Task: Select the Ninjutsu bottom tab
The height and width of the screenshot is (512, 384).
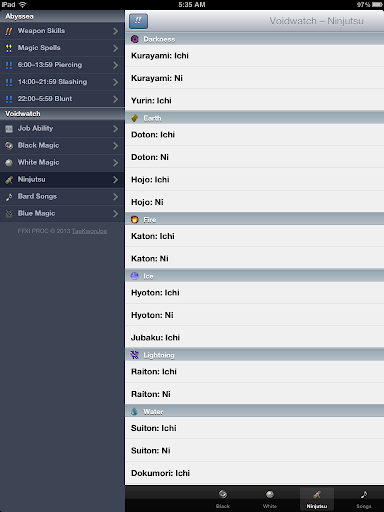Action: [317, 499]
